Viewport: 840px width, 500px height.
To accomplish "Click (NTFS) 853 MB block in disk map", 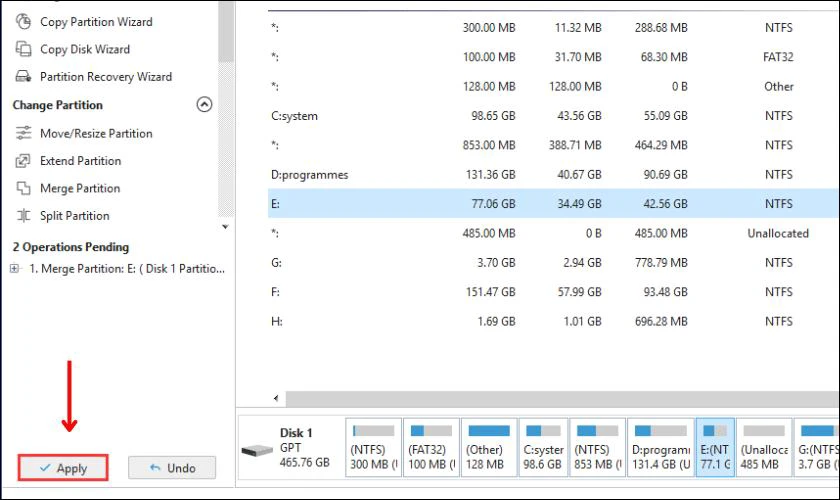I will coord(597,447).
